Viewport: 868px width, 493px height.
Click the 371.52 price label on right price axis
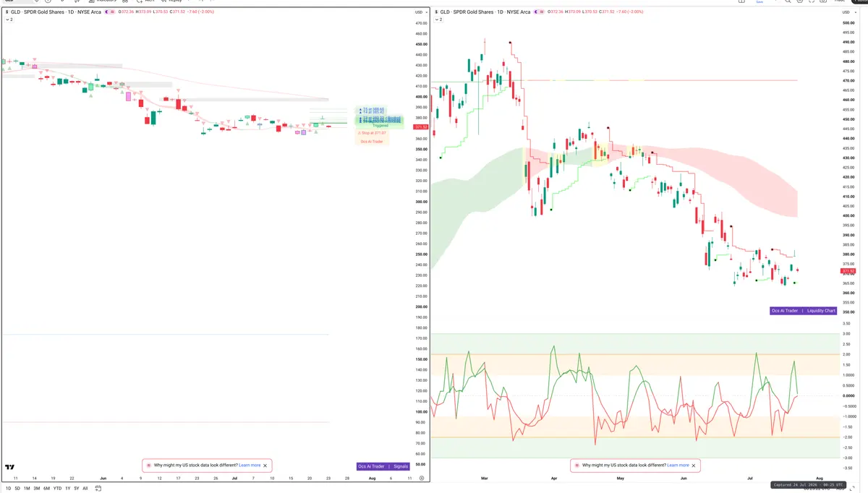(x=849, y=271)
